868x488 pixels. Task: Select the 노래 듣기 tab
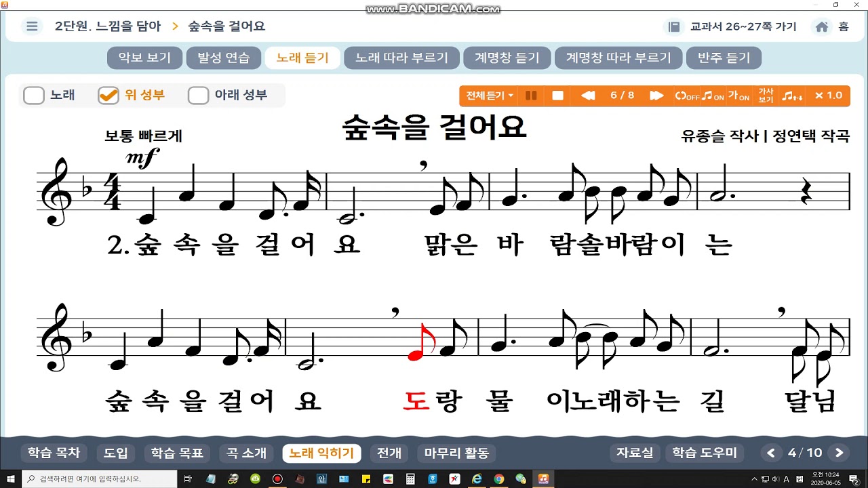point(302,58)
